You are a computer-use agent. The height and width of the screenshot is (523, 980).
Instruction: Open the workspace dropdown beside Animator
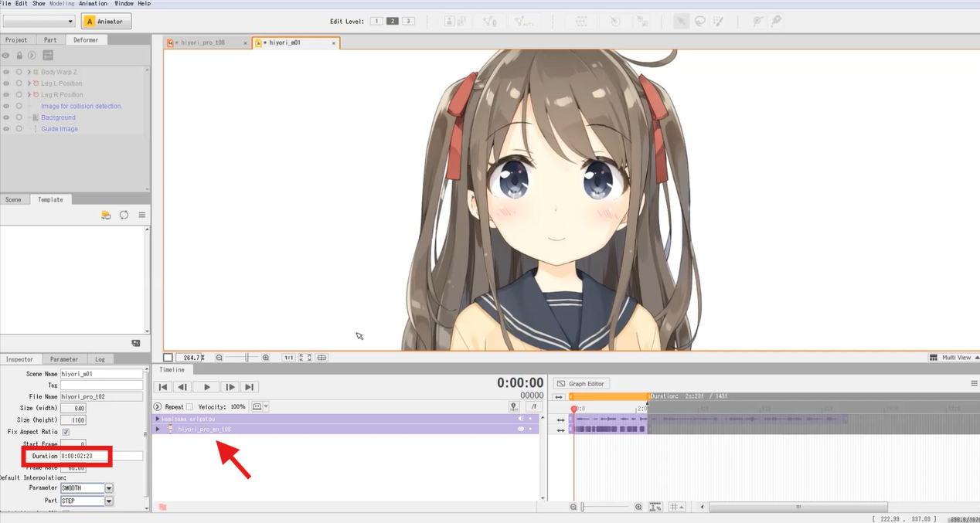click(39, 22)
